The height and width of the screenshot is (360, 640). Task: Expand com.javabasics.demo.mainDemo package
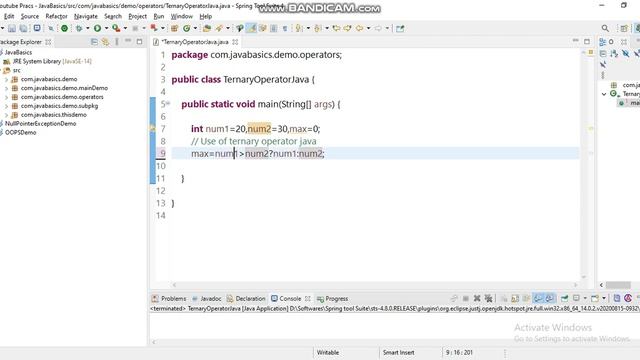coord(6,88)
